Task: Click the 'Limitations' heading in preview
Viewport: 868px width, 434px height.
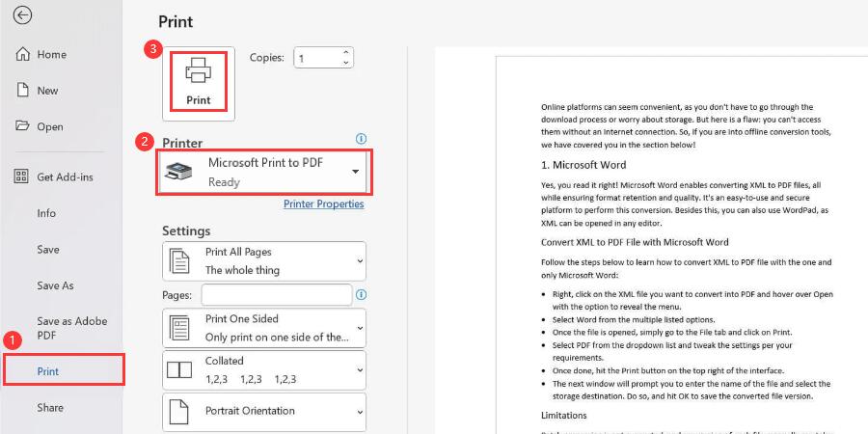Action: 563,415
